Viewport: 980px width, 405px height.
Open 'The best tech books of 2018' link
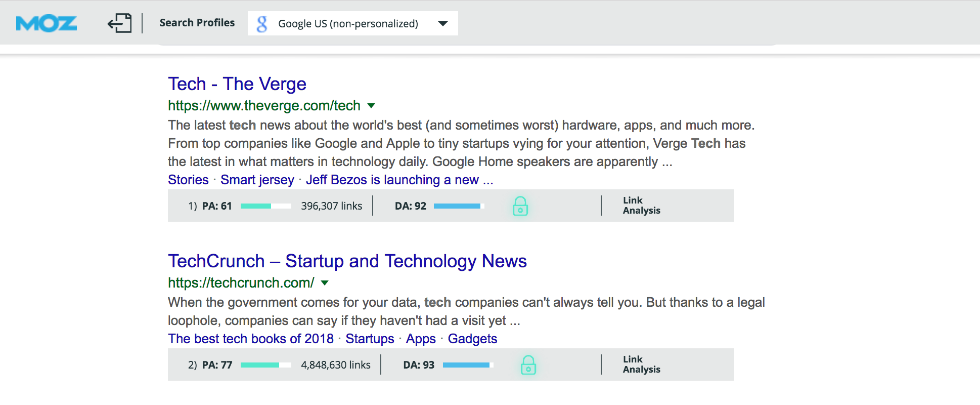[x=251, y=339]
